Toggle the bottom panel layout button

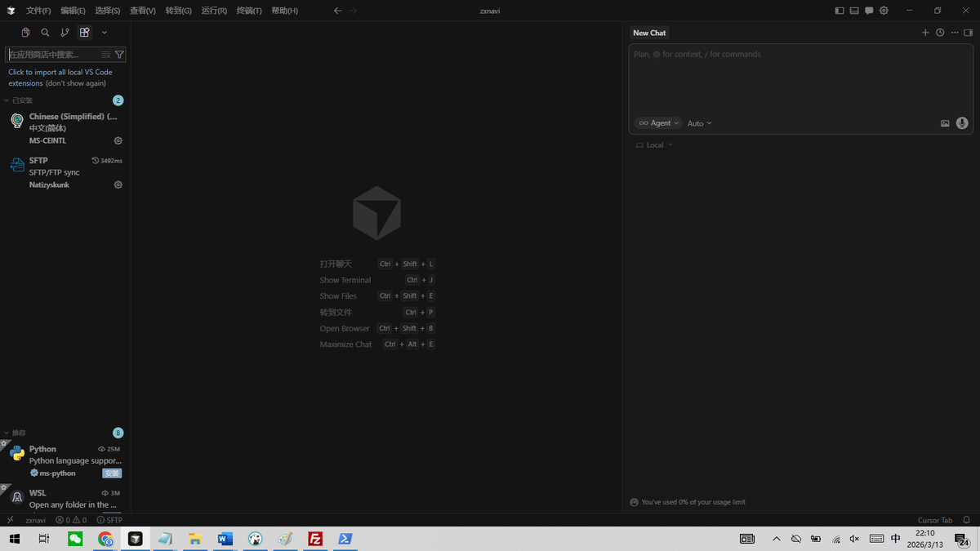pyautogui.click(x=854, y=11)
